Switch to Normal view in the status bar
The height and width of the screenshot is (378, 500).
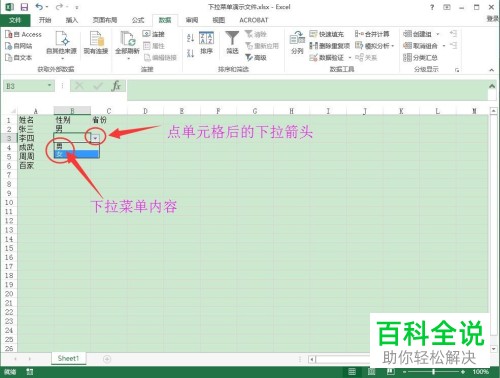point(352,372)
